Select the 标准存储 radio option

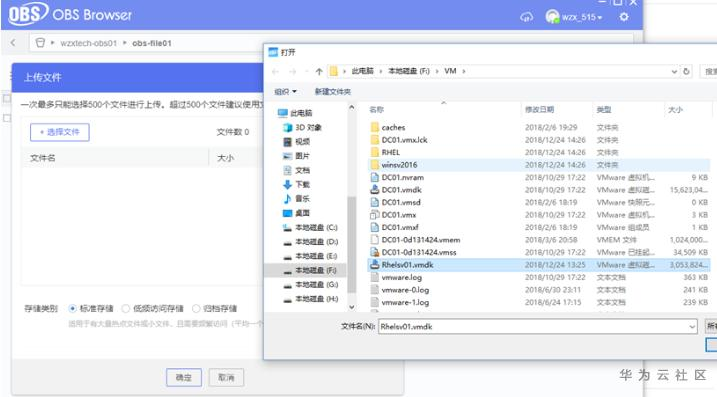72,309
